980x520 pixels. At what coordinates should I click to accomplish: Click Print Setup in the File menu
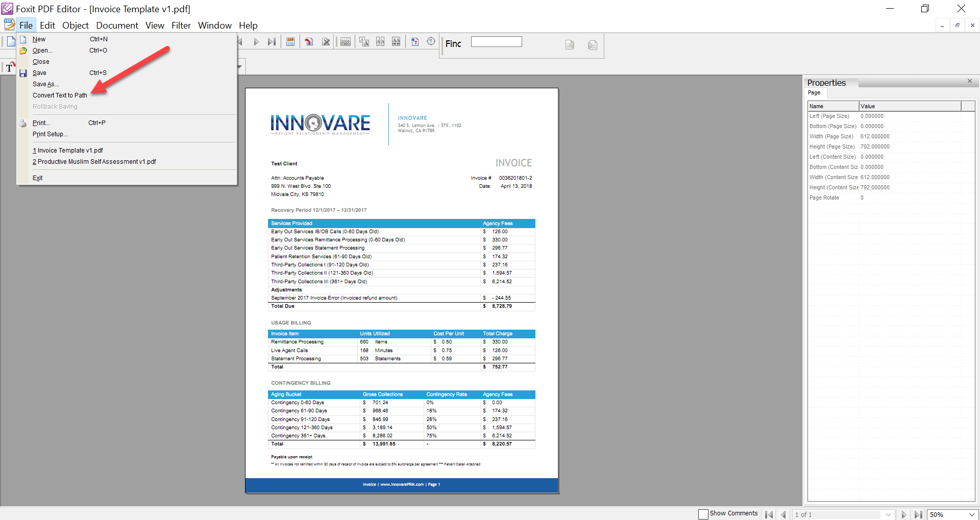[x=50, y=134]
